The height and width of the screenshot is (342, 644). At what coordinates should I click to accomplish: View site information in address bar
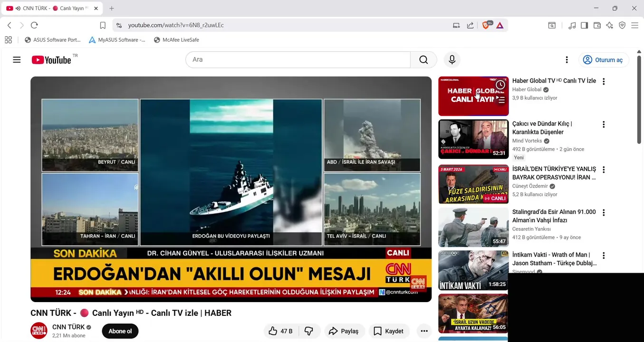(119, 25)
